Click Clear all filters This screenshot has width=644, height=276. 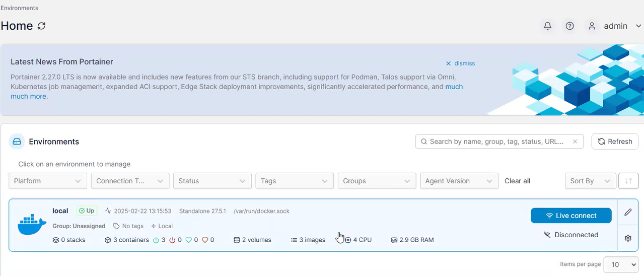click(x=518, y=181)
